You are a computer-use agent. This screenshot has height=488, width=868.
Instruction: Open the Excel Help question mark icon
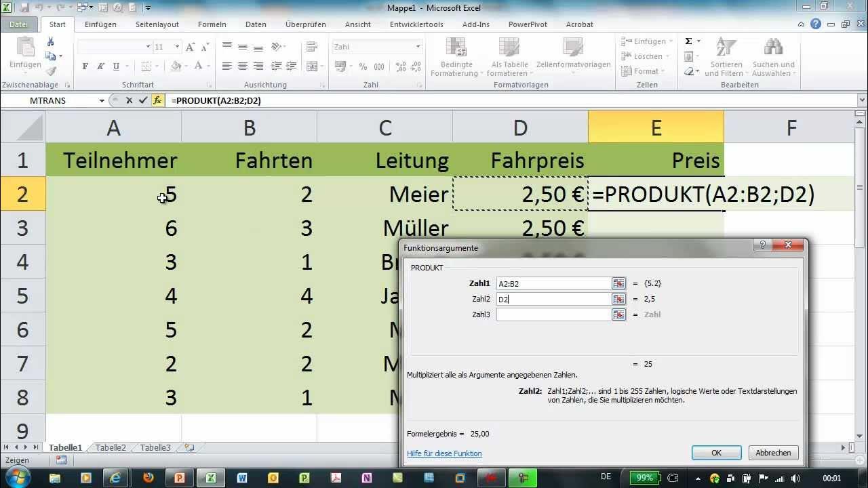[x=816, y=24]
